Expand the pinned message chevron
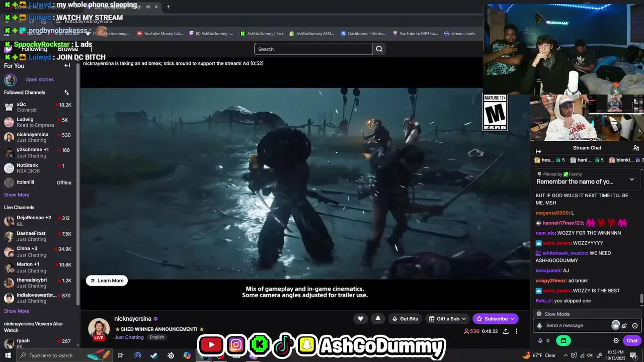Image resolution: width=644 pixels, height=362 pixels. (632, 179)
